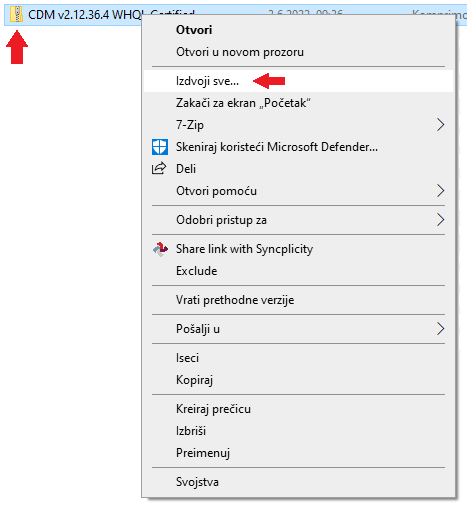Click the share icon next to Deli
The width and height of the screenshot is (467, 505).
click(x=159, y=168)
